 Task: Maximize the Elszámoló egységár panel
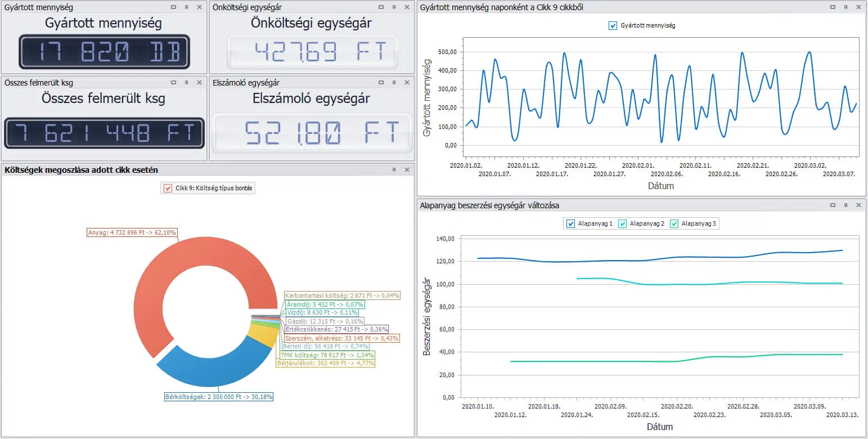click(381, 83)
